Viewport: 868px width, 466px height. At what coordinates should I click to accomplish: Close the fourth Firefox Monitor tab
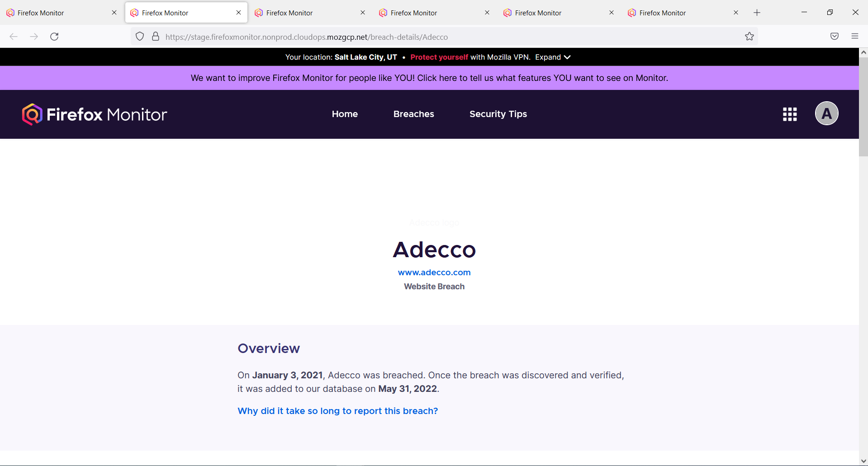487,13
